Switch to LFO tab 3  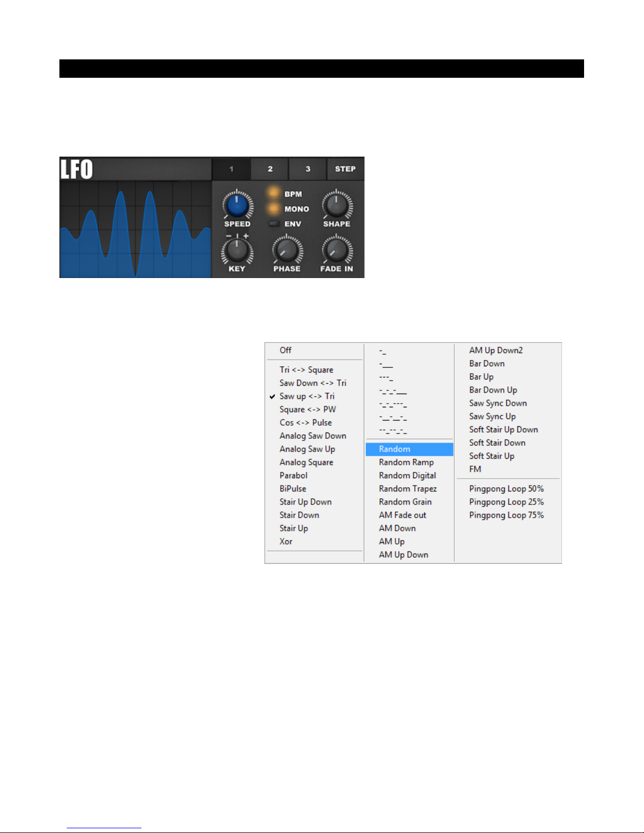(308, 169)
